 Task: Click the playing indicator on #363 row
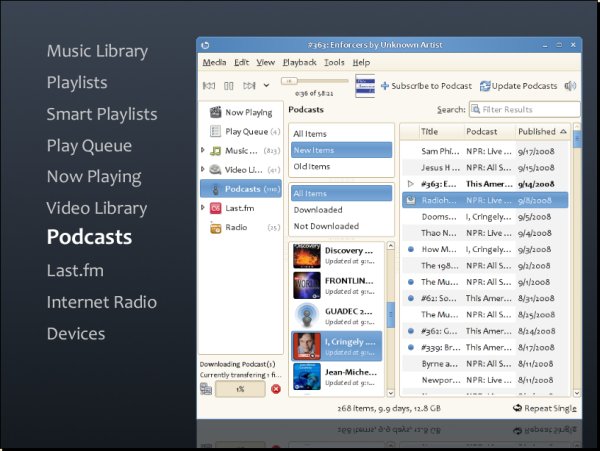click(x=411, y=184)
